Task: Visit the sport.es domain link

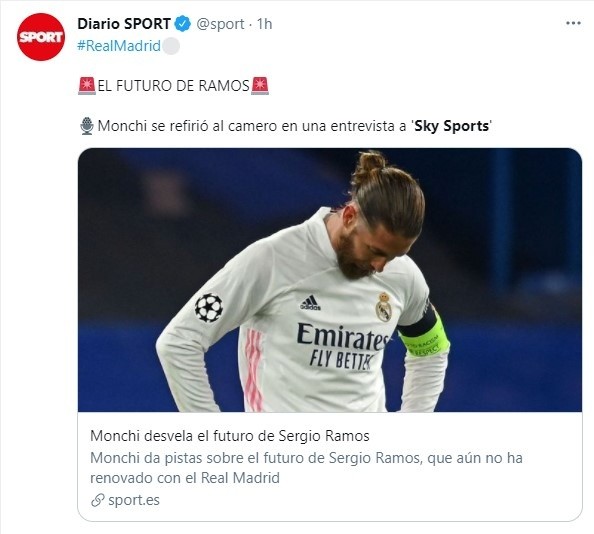Action: pyautogui.click(x=134, y=500)
